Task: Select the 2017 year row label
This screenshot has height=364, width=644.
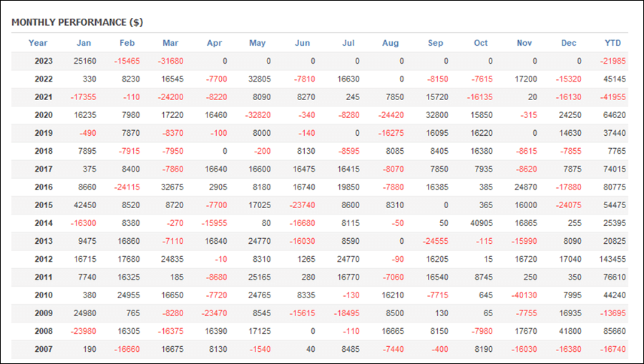Action: 44,169
